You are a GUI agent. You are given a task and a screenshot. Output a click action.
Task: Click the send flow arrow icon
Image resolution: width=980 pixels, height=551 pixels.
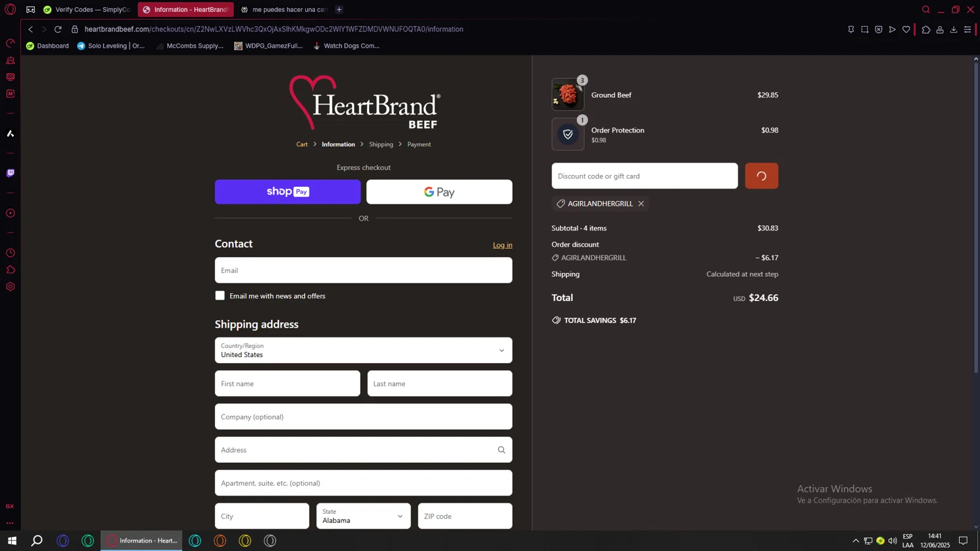pos(892,29)
